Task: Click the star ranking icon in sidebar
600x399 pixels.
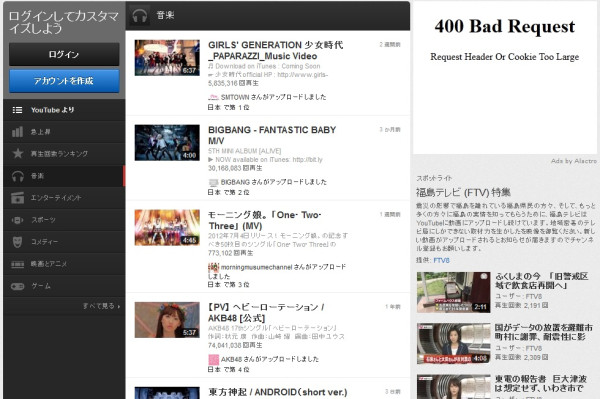Action: point(18,154)
